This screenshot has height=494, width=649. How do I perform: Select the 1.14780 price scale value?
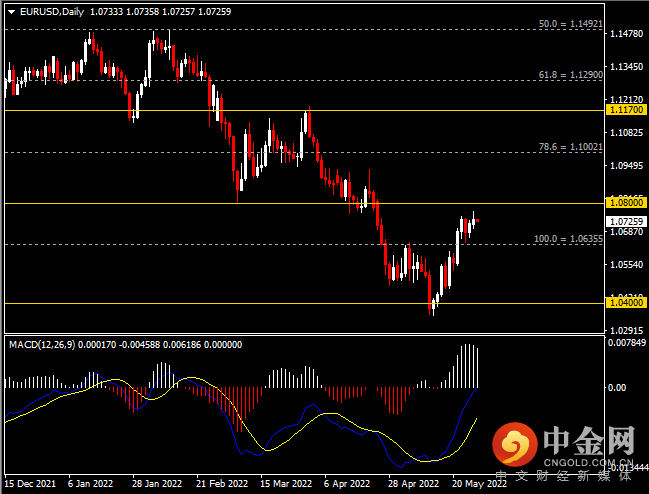pyautogui.click(x=627, y=34)
